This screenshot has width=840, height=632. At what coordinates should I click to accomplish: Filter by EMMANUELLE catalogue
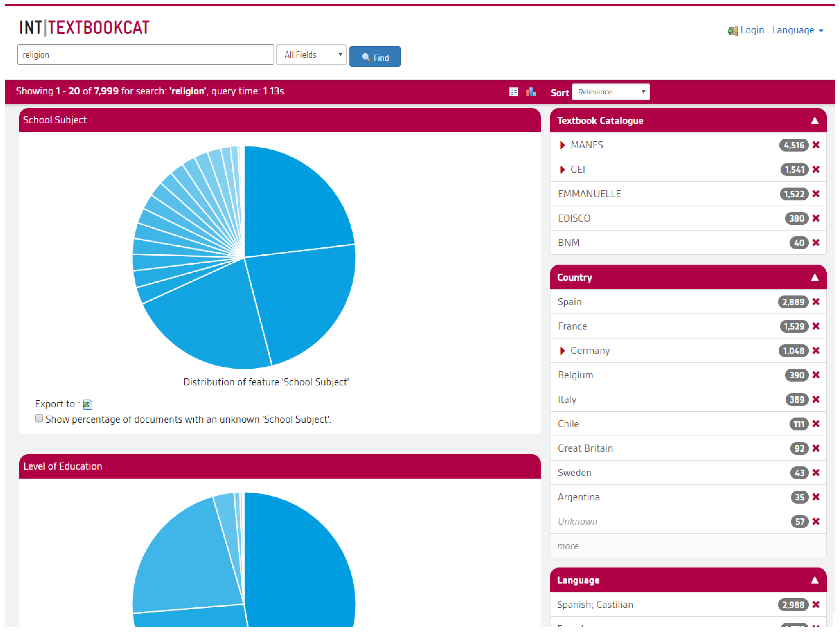click(589, 194)
